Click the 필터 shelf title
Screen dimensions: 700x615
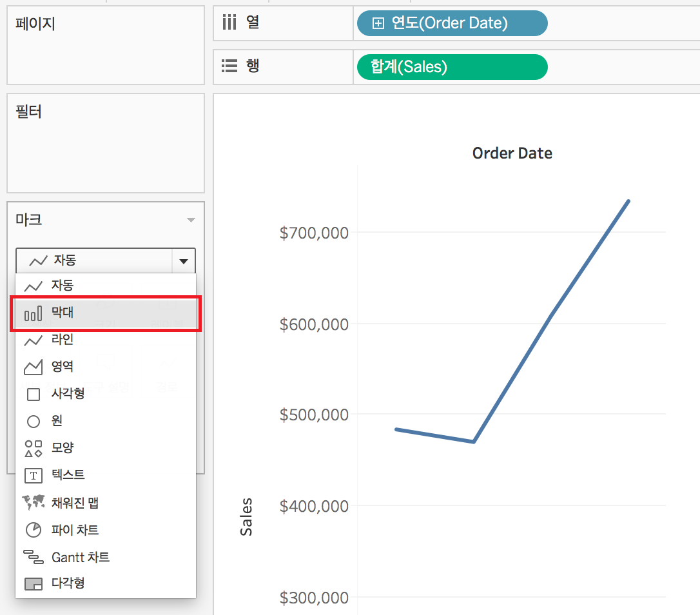point(28,112)
